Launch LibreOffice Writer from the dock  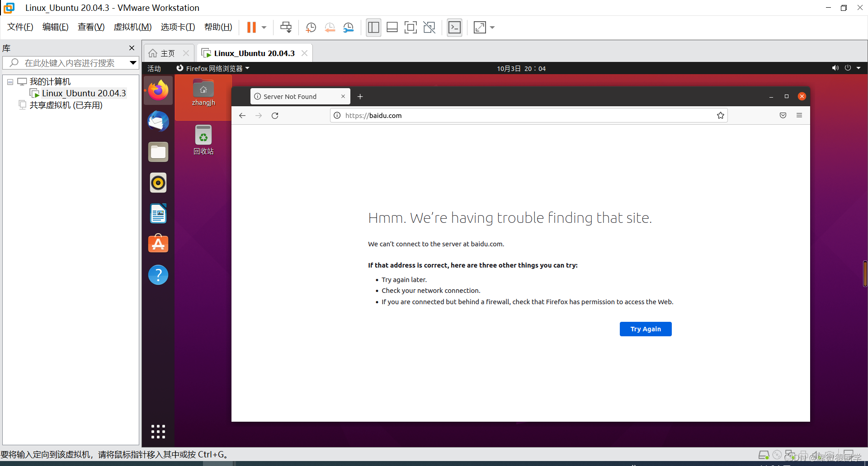pyautogui.click(x=158, y=213)
